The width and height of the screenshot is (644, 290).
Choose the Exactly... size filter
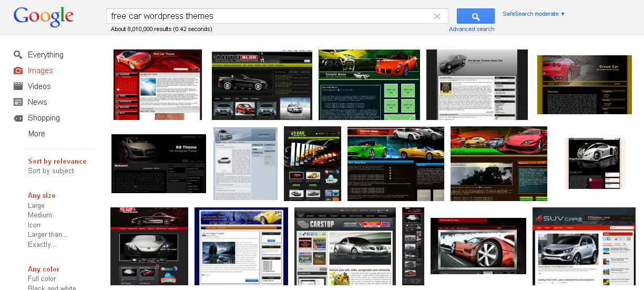(43, 245)
